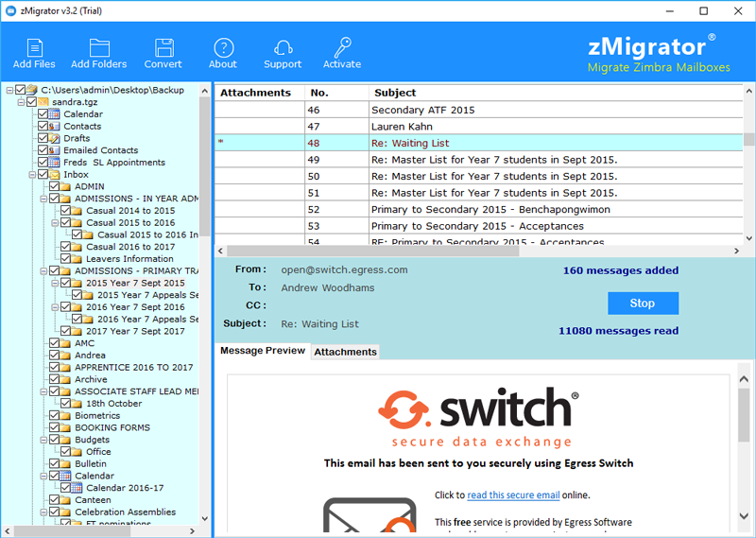This screenshot has width=756, height=538.
Task: Collapse the 2015 Year 7 Sept 2015 node
Action: pyautogui.click(x=55, y=284)
